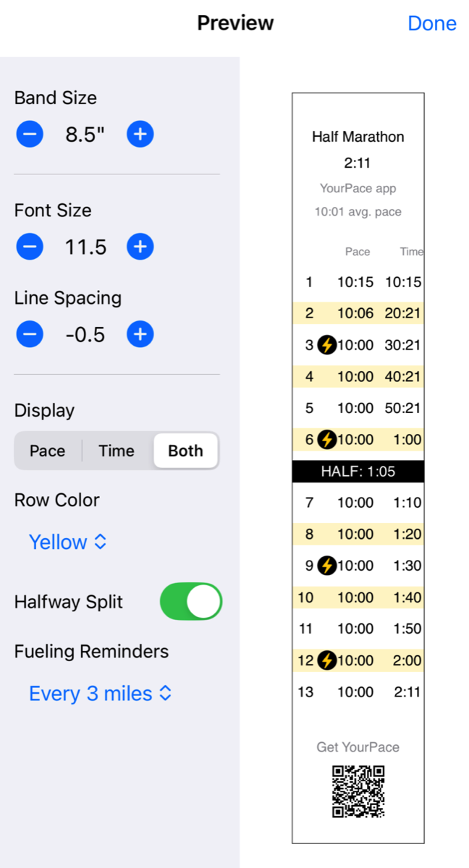The width and height of the screenshot is (469, 868).
Task: Decrease the Line Spacing value
Action: [30, 334]
